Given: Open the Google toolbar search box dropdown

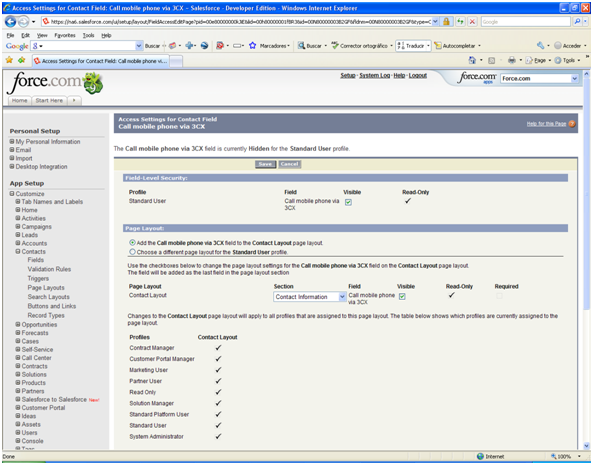Looking at the screenshot, I should click(139, 46).
